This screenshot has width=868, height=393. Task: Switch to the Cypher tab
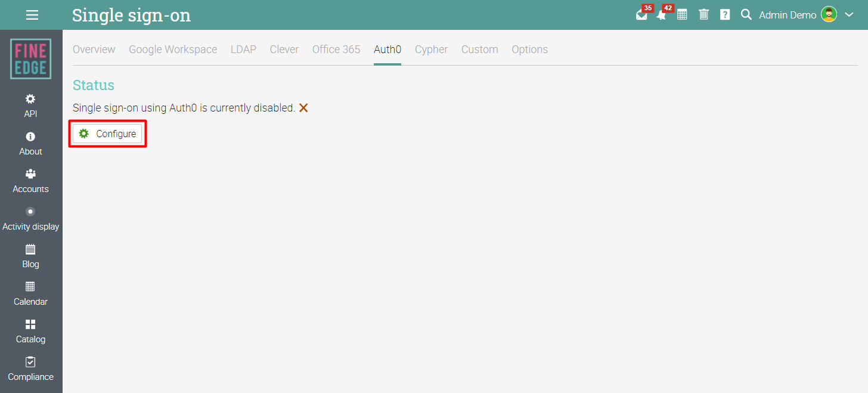point(431,49)
